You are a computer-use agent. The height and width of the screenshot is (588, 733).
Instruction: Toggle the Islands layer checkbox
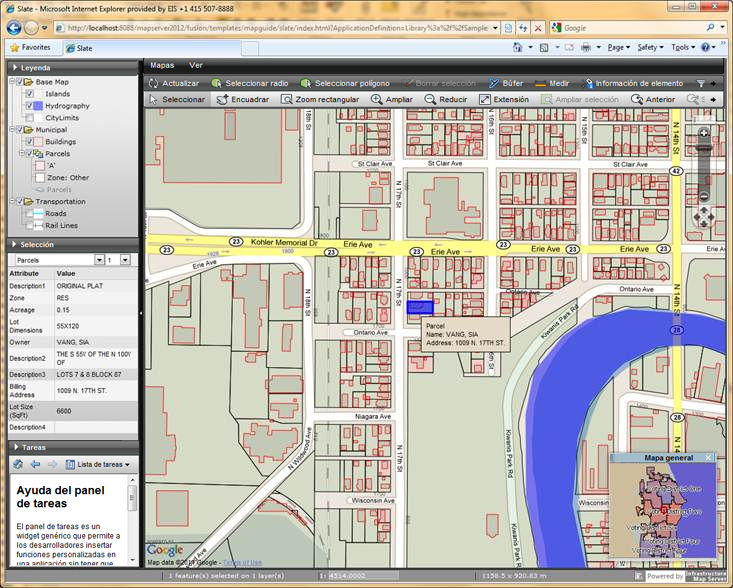[29, 94]
